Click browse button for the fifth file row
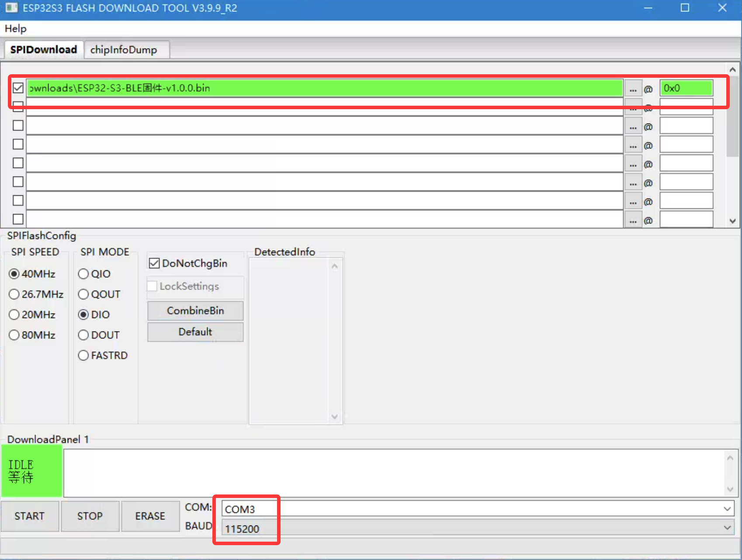The height and width of the screenshot is (560, 742). coord(633,164)
